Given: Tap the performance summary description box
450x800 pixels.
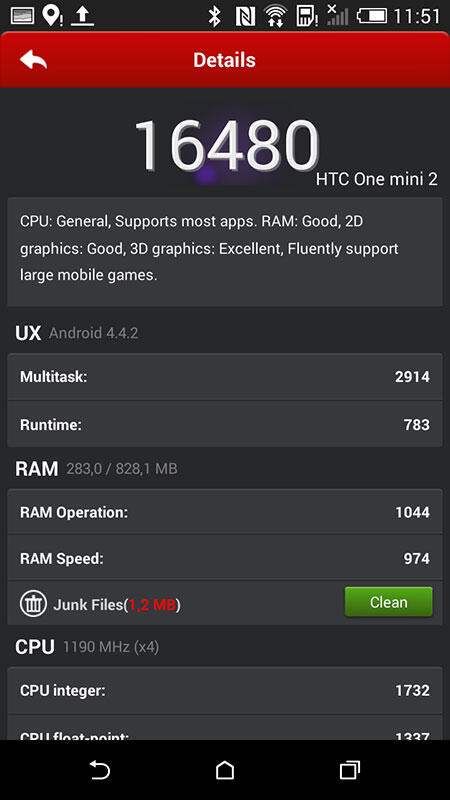Looking at the screenshot, I should pos(225,252).
